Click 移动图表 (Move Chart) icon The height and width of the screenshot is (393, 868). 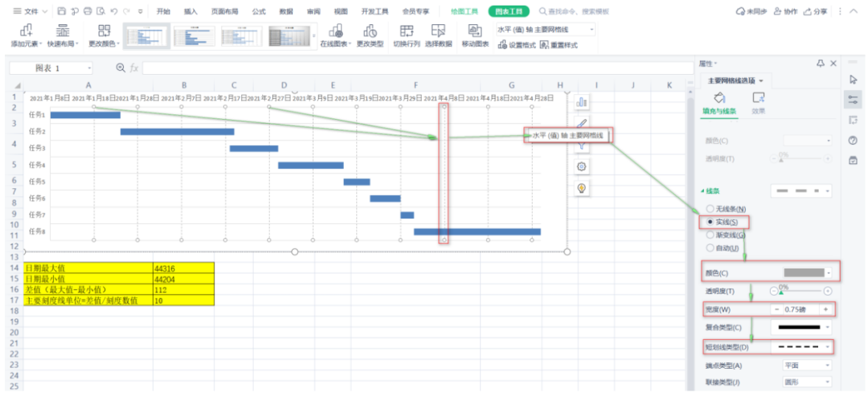tap(475, 36)
